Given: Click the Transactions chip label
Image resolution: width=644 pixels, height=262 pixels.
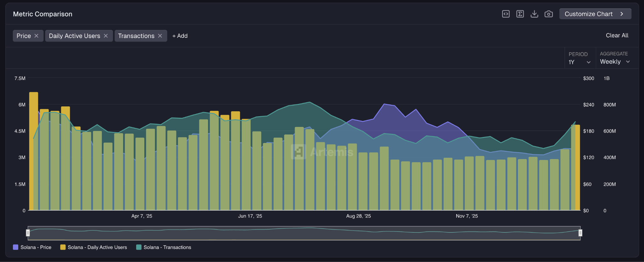Looking at the screenshot, I should (x=136, y=36).
